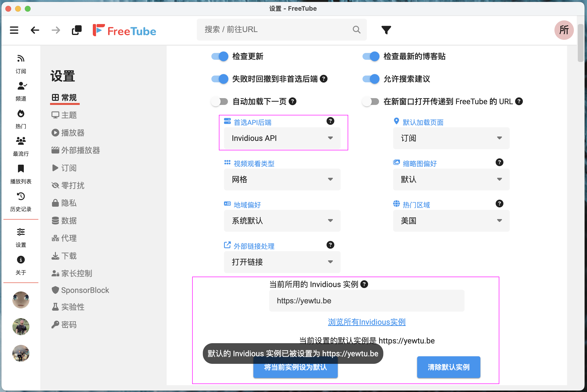Image resolution: width=587 pixels, height=392 pixels.
Task: Click the new window icon
Action: point(77,30)
